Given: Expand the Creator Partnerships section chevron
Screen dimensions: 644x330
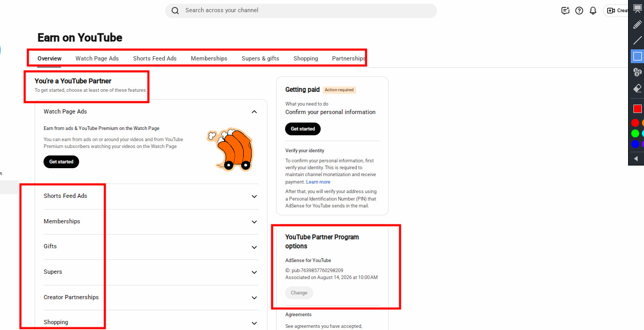Looking at the screenshot, I should tap(254, 298).
